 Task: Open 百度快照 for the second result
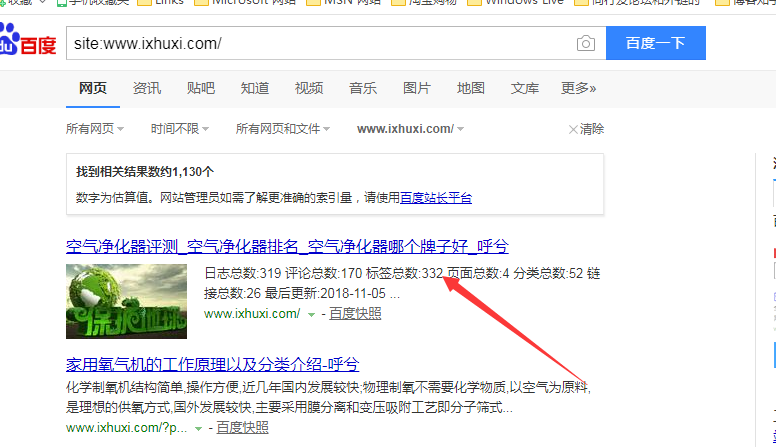point(242,428)
